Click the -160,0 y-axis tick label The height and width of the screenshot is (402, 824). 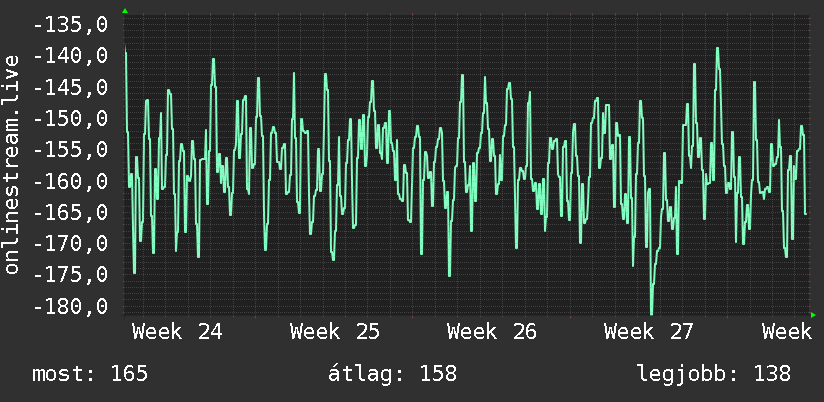pos(70,181)
